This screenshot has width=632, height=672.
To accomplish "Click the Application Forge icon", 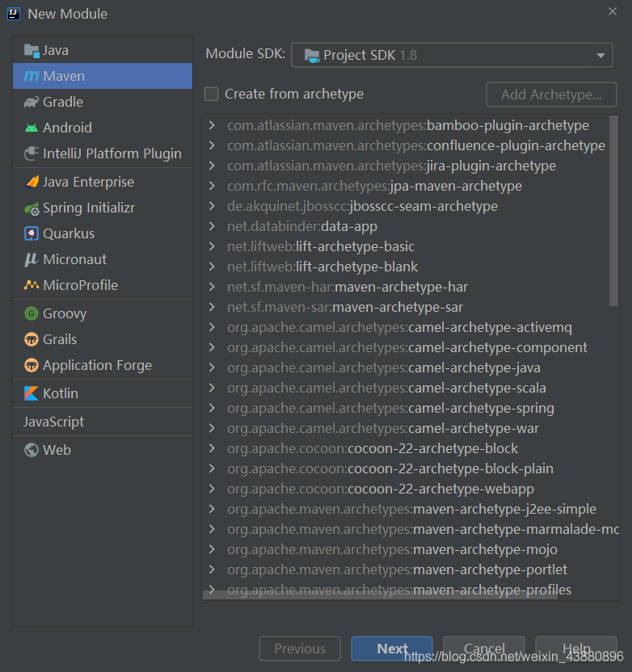I will tap(32, 365).
